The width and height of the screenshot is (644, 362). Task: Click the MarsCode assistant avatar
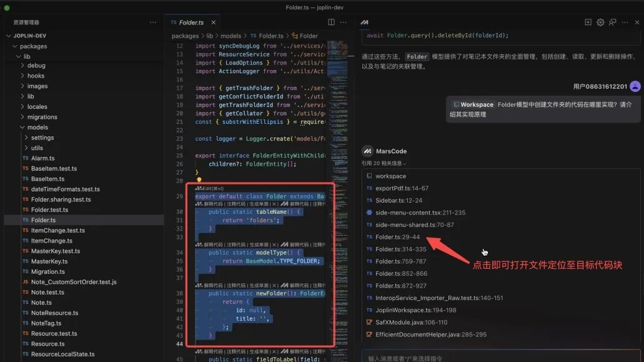click(367, 151)
